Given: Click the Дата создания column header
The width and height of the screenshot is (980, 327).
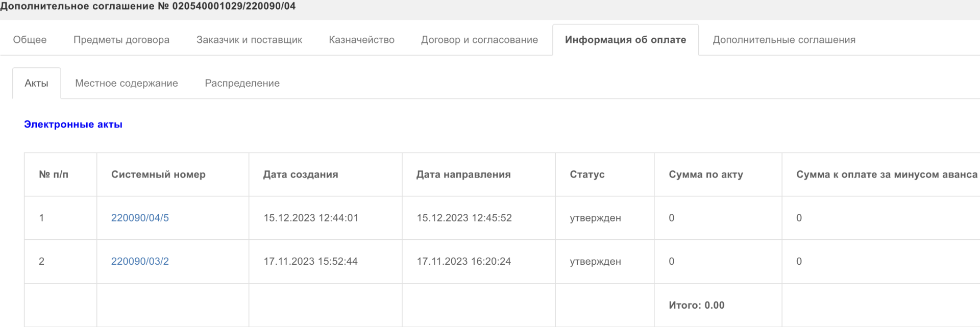Looking at the screenshot, I should (301, 174).
